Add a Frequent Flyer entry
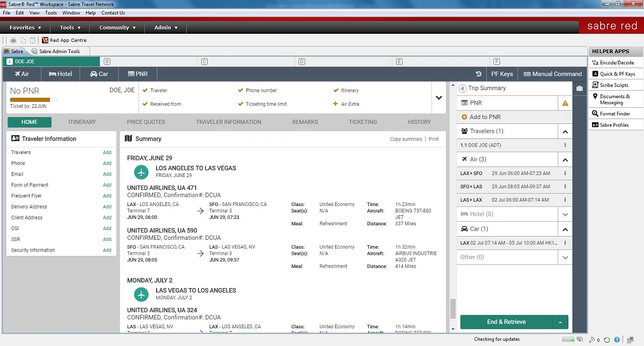This screenshot has width=644, height=346. tap(107, 196)
